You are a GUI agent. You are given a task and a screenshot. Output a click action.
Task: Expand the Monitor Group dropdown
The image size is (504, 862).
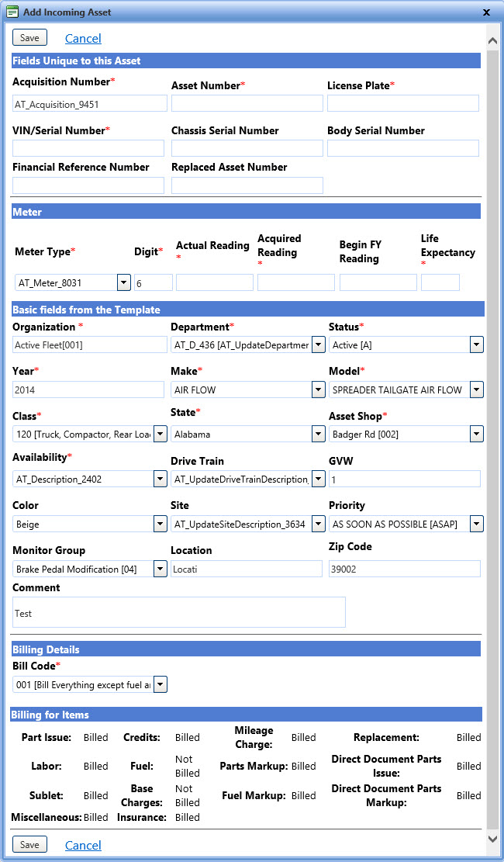tap(160, 569)
